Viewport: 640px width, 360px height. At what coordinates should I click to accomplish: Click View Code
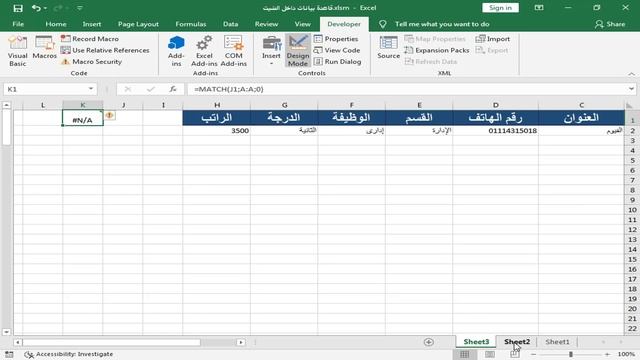(x=337, y=50)
